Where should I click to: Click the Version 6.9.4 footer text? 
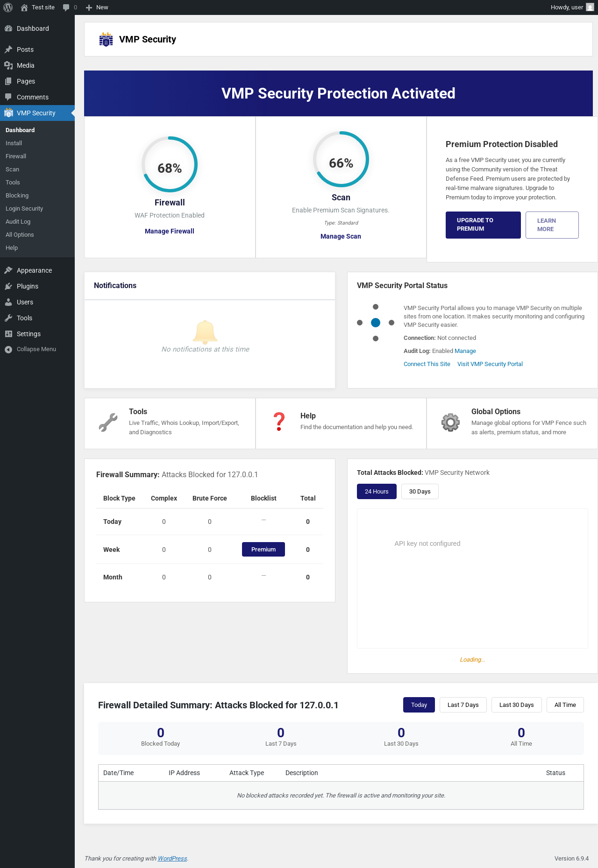[x=571, y=859]
